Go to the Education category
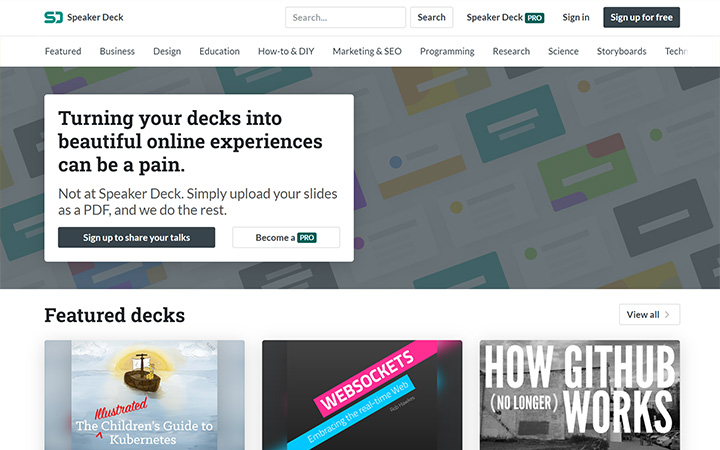Viewport: 720px width, 450px height. tap(219, 51)
